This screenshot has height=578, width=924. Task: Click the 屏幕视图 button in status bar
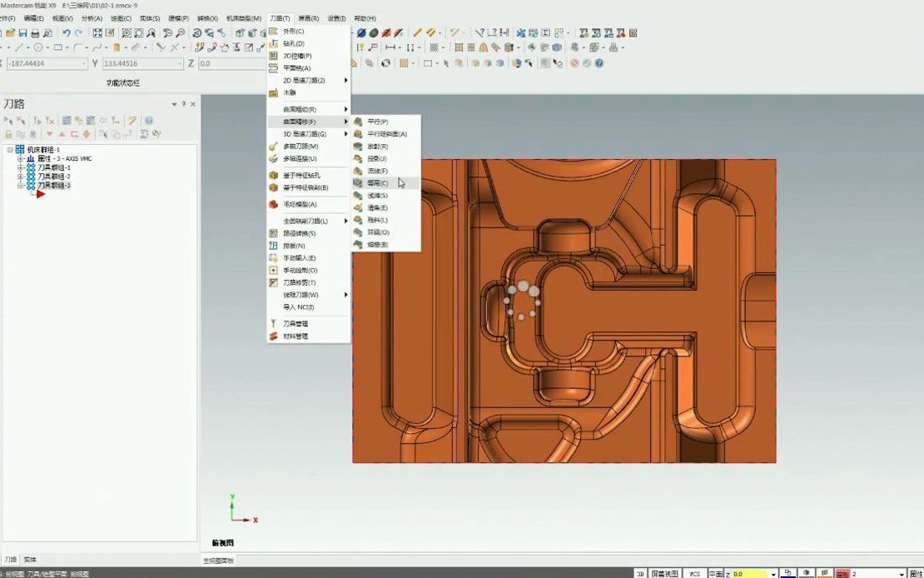[665, 573]
